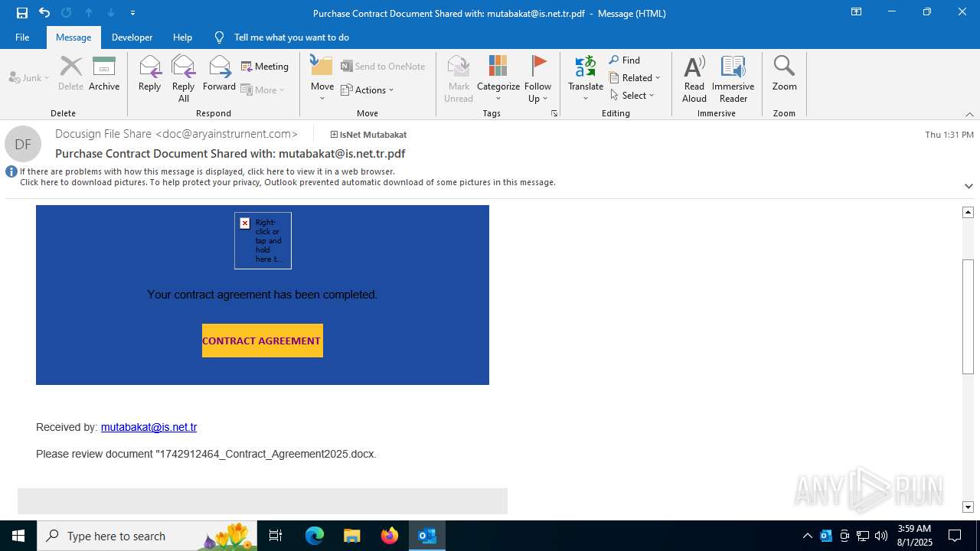Click the volume icon in system tray
The image size is (980, 551).
tap(881, 536)
